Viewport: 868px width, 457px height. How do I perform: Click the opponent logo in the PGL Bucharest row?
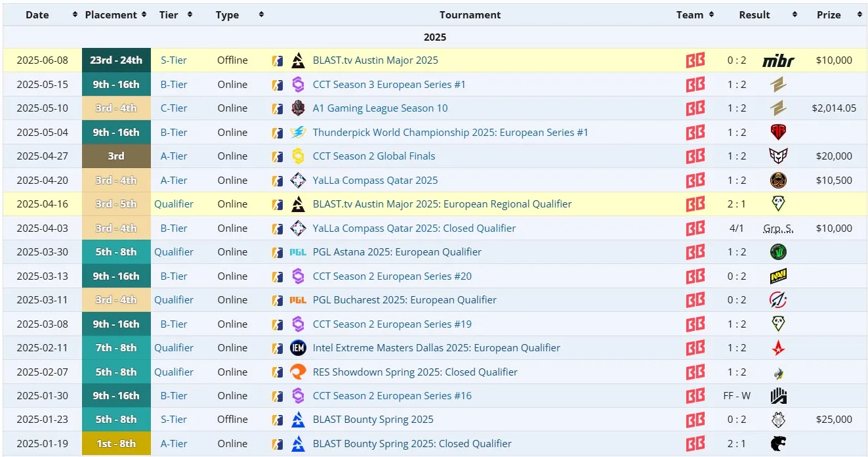click(x=778, y=300)
